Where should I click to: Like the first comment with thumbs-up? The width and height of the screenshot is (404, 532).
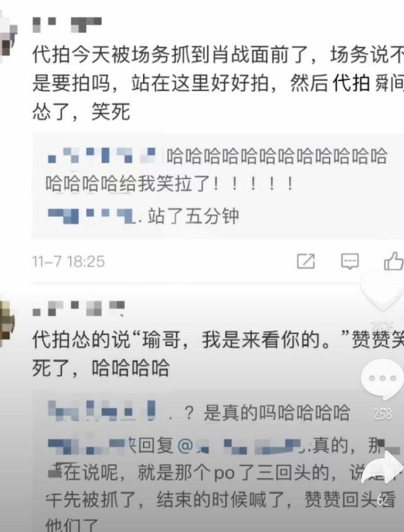(394, 261)
